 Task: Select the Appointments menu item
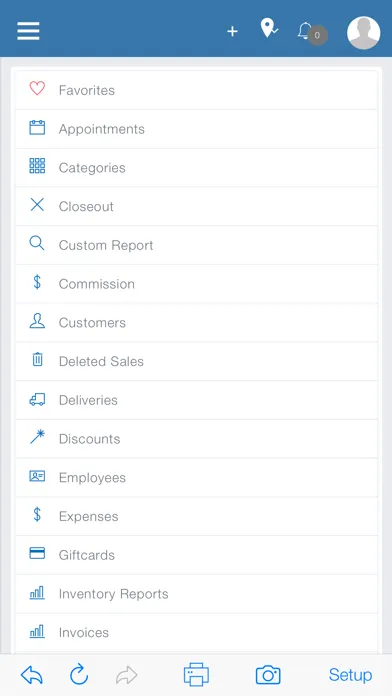point(197,129)
